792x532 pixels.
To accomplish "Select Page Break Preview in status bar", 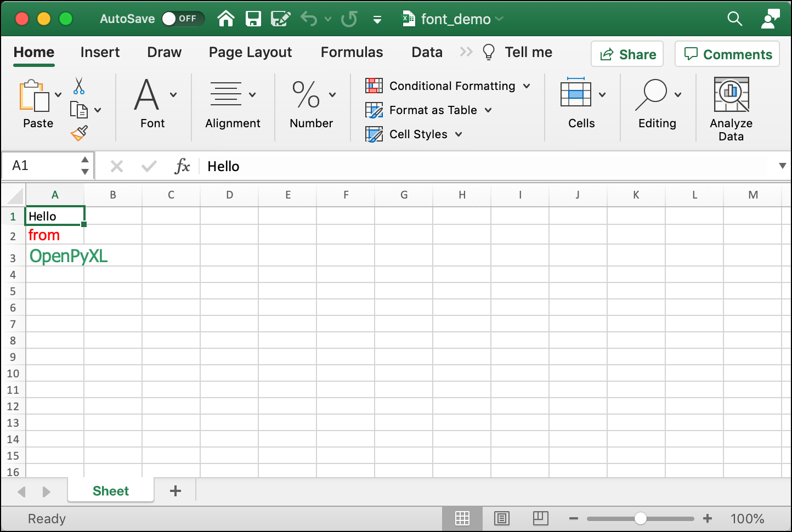I will (541, 518).
